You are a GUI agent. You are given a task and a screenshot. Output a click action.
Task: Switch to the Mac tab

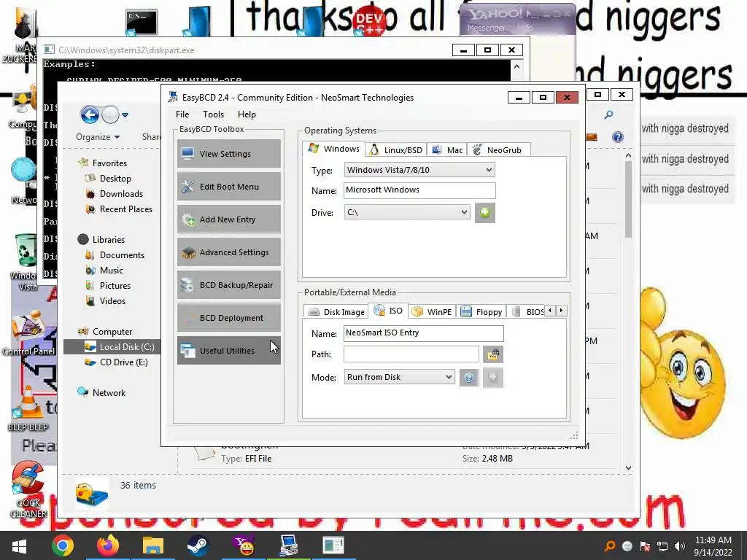[x=447, y=150]
